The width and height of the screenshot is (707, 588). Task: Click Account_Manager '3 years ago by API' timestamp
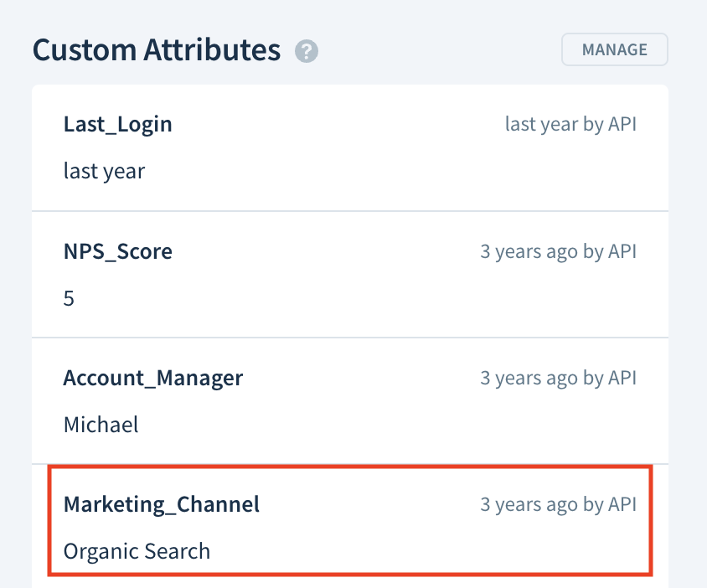(558, 379)
